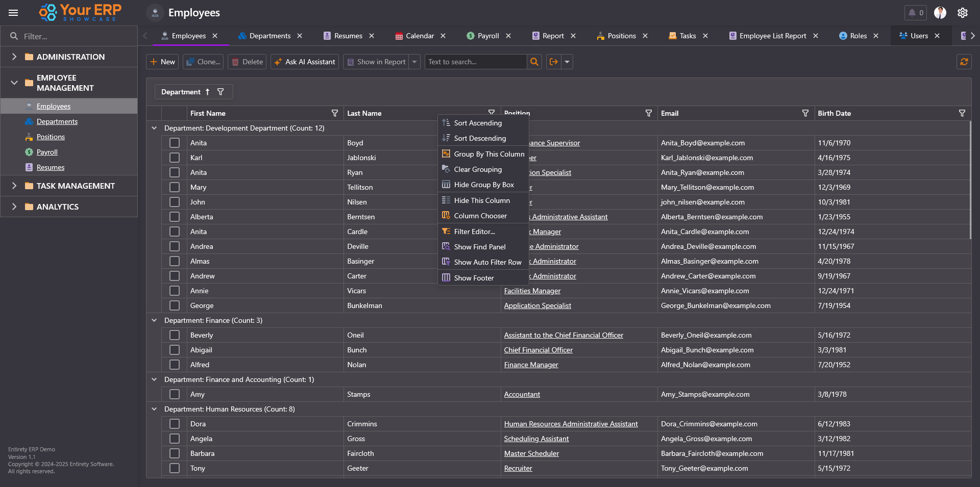Collapse the Development Department group
Viewport: 980px width, 487px height.
point(154,128)
